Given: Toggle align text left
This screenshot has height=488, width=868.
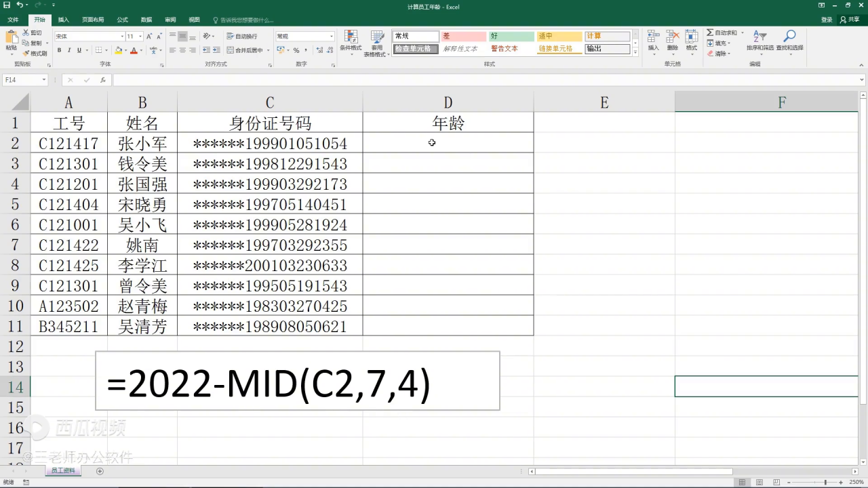Looking at the screenshot, I should 172,50.
